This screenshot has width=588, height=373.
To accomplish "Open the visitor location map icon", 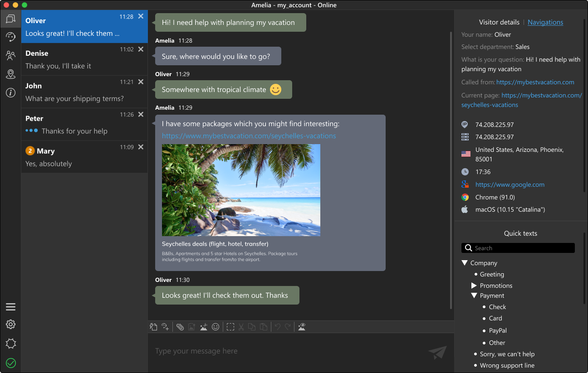I will click(10, 74).
